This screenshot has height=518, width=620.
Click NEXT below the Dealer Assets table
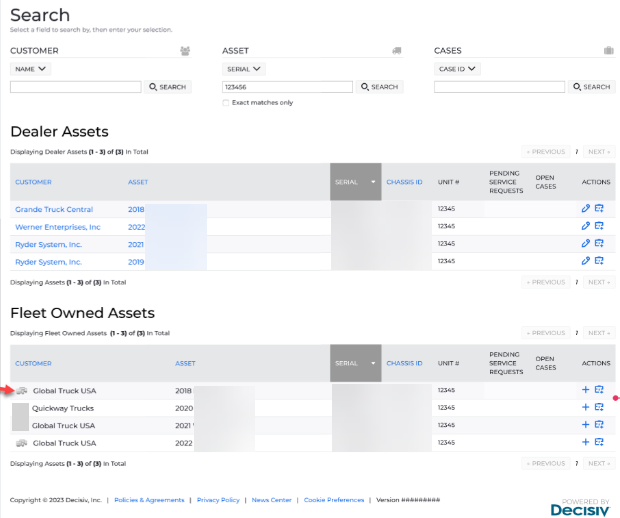(599, 282)
